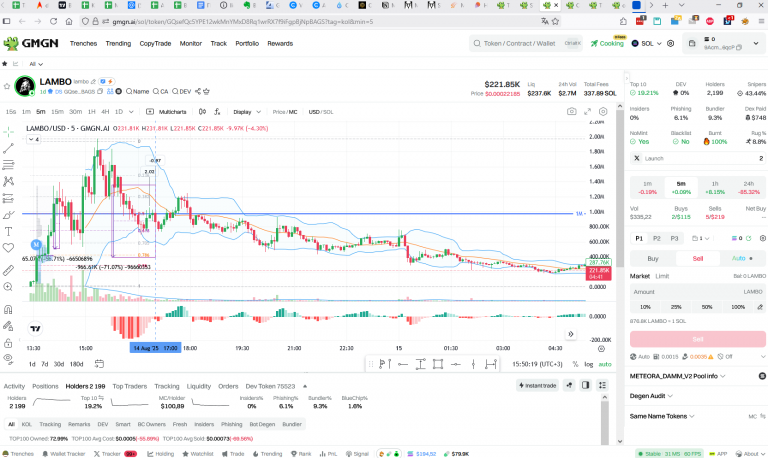The height and width of the screenshot is (458, 768).
Task: Open the X launch tracker row
Action: pos(698,158)
